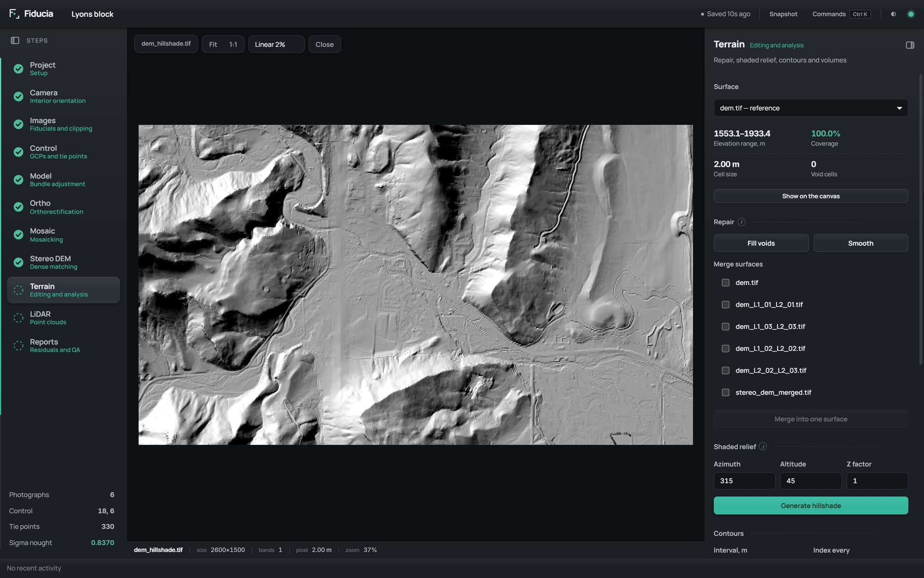Viewport: 924px width, 578px height.
Task: Click the Z factor input field
Action: coord(877,480)
